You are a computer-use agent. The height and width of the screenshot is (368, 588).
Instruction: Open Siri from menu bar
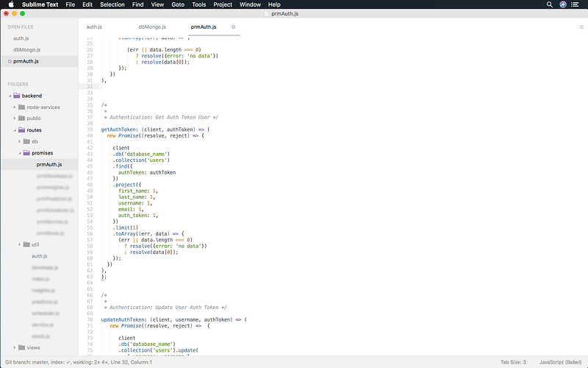point(563,4)
